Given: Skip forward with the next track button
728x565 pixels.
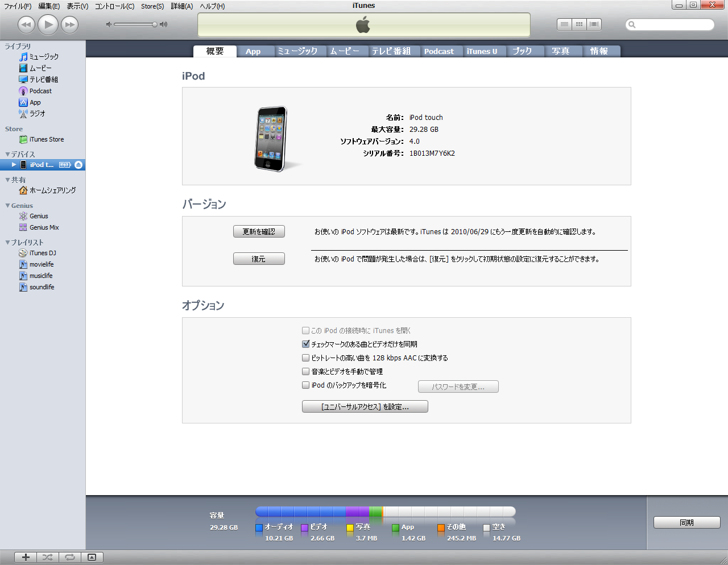Looking at the screenshot, I should (69, 24).
